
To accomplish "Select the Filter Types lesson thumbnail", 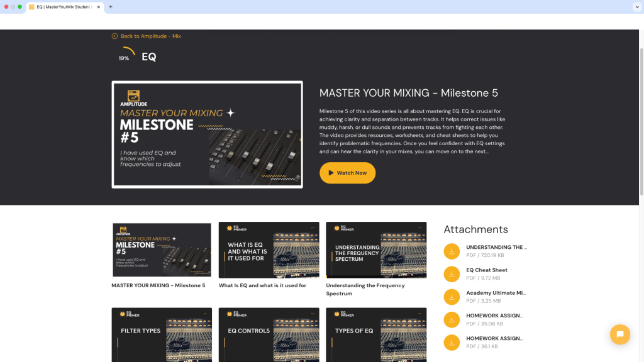I will (x=162, y=334).
